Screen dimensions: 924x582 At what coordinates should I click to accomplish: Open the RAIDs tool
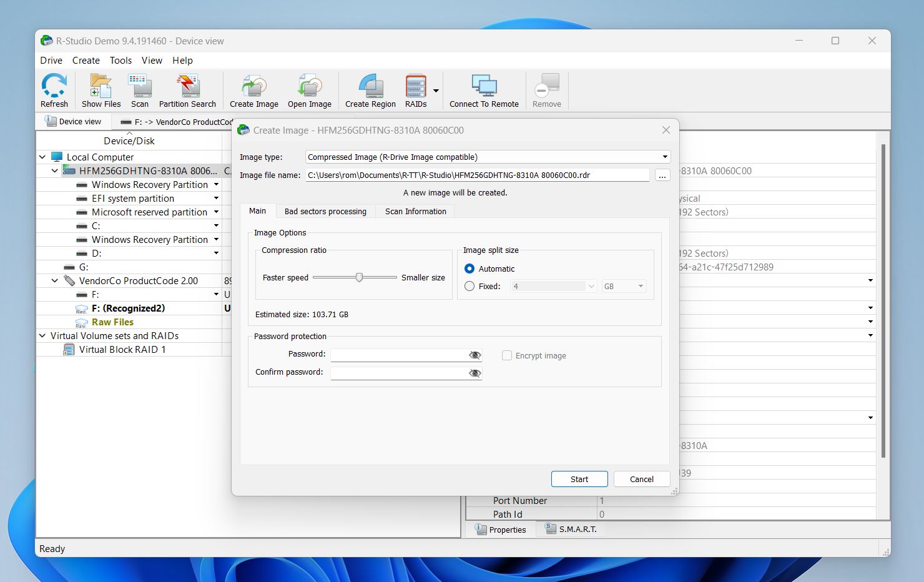(x=414, y=89)
